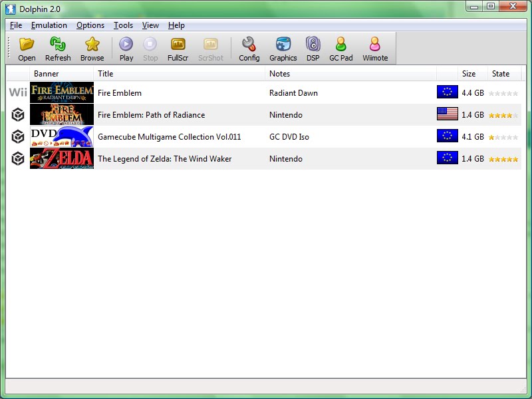Click the zero-star rating for Radiant Dawn
This screenshot has height=399, width=532.
pyautogui.click(x=503, y=93)
